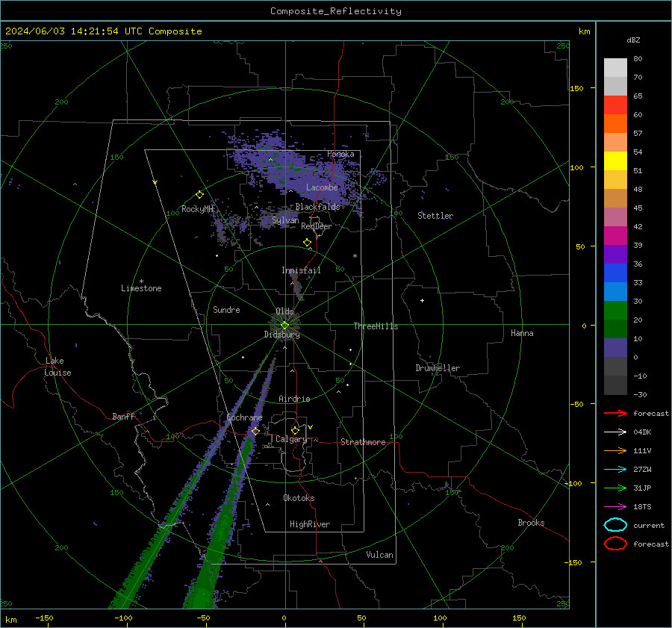
Task: Select the cyan 27ZW arrow icon
Action: [615, 470]
